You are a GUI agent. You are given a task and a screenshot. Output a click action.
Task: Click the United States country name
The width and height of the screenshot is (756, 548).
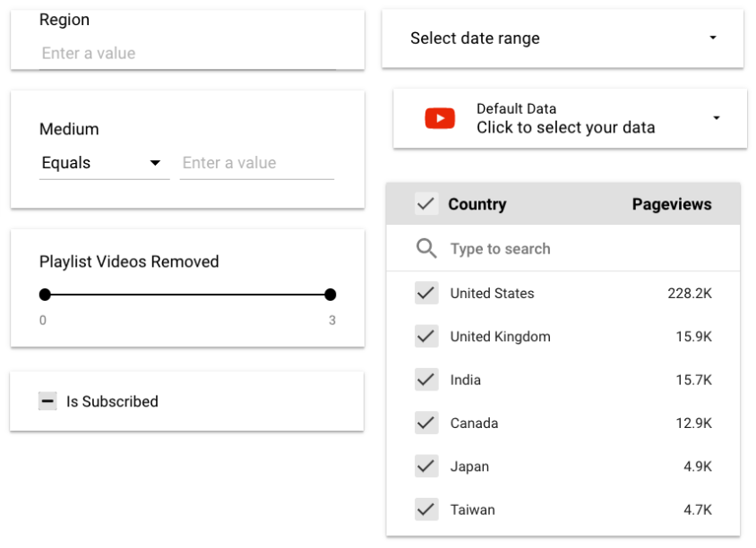493,293
